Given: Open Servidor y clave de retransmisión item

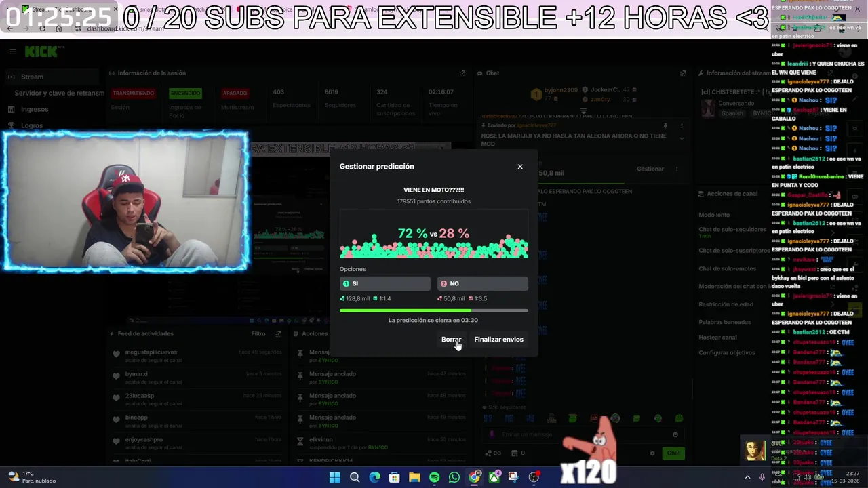Looking at the screenshot, I should [x=60, y=93].
